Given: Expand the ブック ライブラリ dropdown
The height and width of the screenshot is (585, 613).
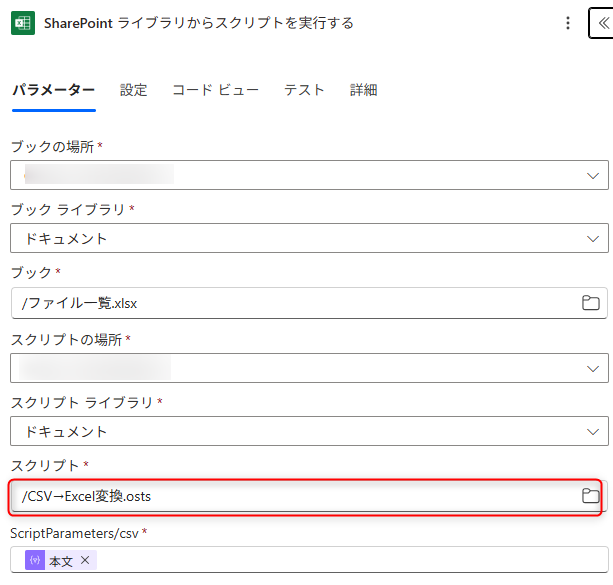Looking at the screenshot, I should click(x=593, y=239).
